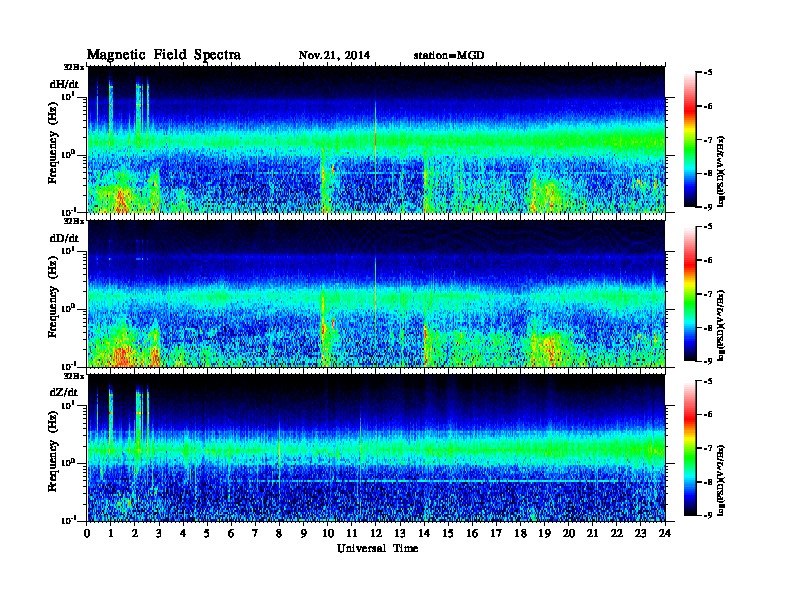Viewport: 792px width, 612px height.
Task: Click hour 13 on the time axis
Action: click(400, 534)
